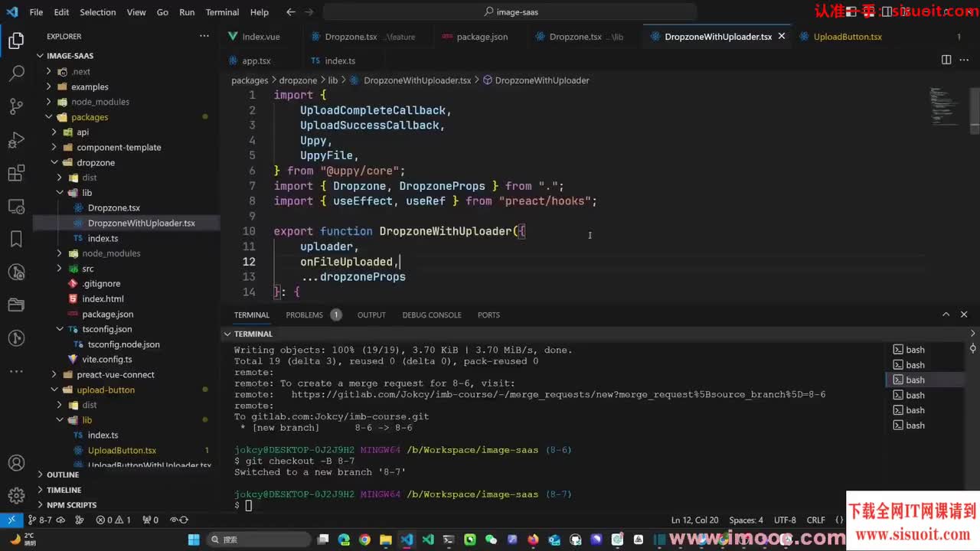Screen dimensions: 980x551
Task: Expand the OUTLINE section
Action: [x=63, y=474]
